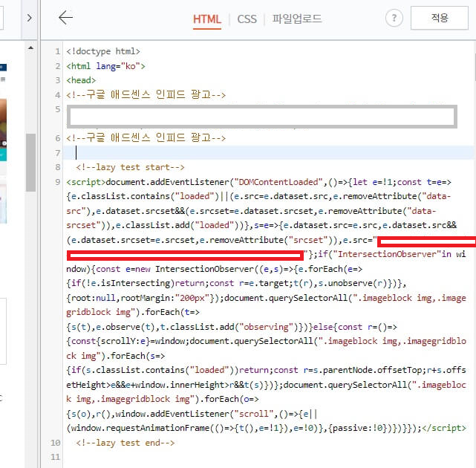This screenshot has width=476, height=468.
Task: Click the "<!doctype html>" line
Action: 103,51
